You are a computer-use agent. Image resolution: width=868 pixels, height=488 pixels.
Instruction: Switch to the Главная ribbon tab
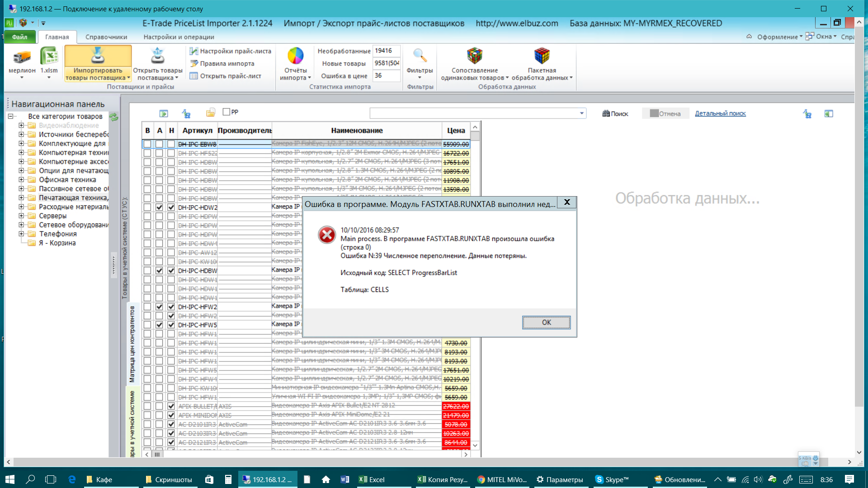point(57,37)
